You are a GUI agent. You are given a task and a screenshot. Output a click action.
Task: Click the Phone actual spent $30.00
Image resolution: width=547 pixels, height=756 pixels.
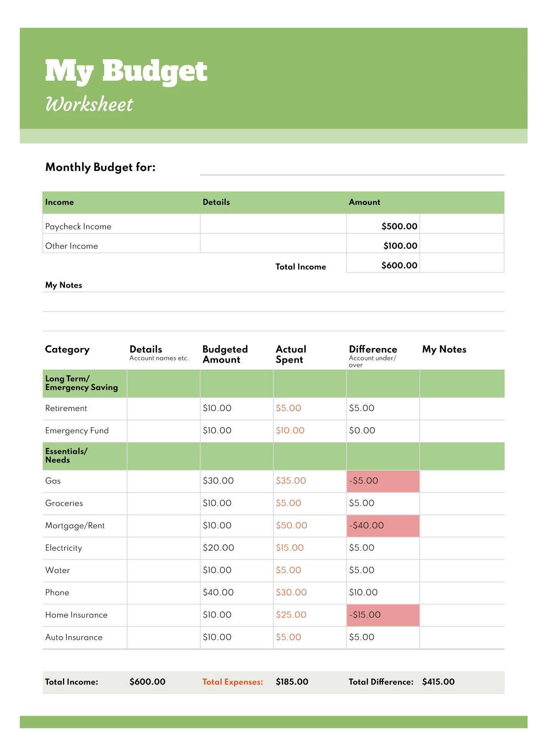tap(291, 593)
